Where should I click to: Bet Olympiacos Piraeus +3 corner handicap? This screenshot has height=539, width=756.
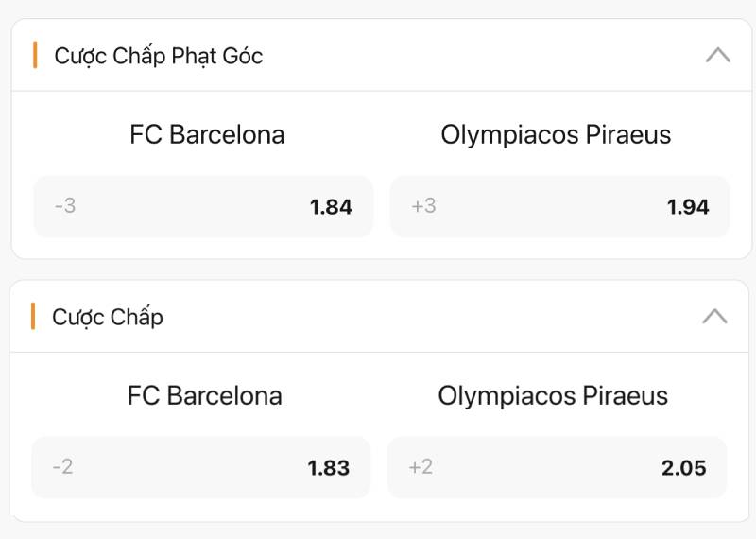coord(559,206)
